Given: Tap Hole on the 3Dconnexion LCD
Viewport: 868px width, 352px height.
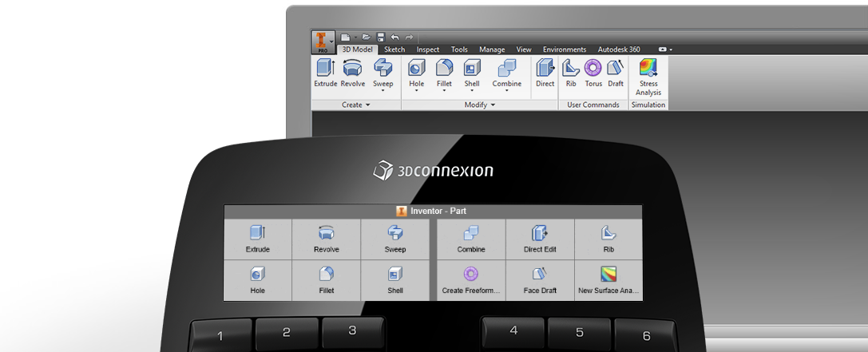Looking at the screenshot, I should click(x=257, y=280).
